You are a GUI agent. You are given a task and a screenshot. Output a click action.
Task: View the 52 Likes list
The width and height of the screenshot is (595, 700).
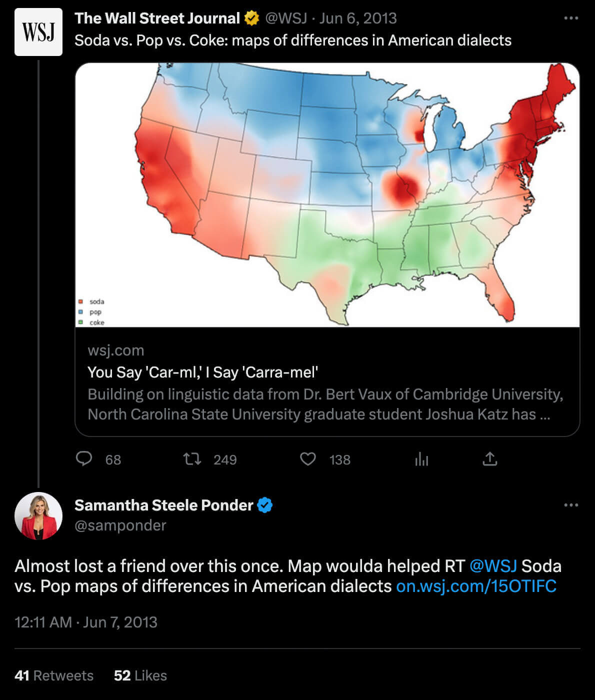(140, 675)
